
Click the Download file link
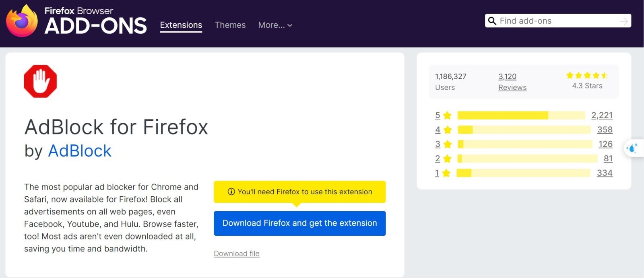(236, 253)
